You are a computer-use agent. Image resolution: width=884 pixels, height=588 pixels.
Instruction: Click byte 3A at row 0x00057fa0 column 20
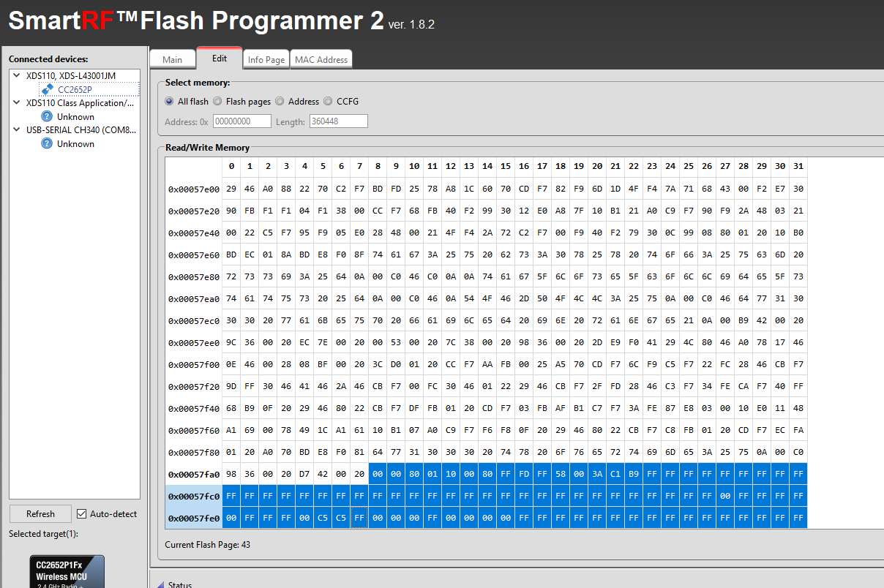(x=597, y=474)
